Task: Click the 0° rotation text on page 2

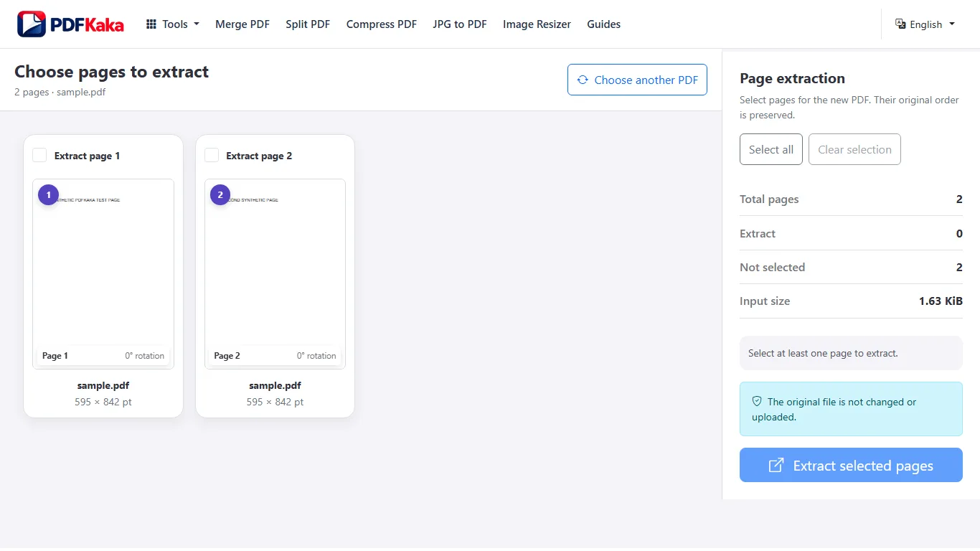Action: 316,356
